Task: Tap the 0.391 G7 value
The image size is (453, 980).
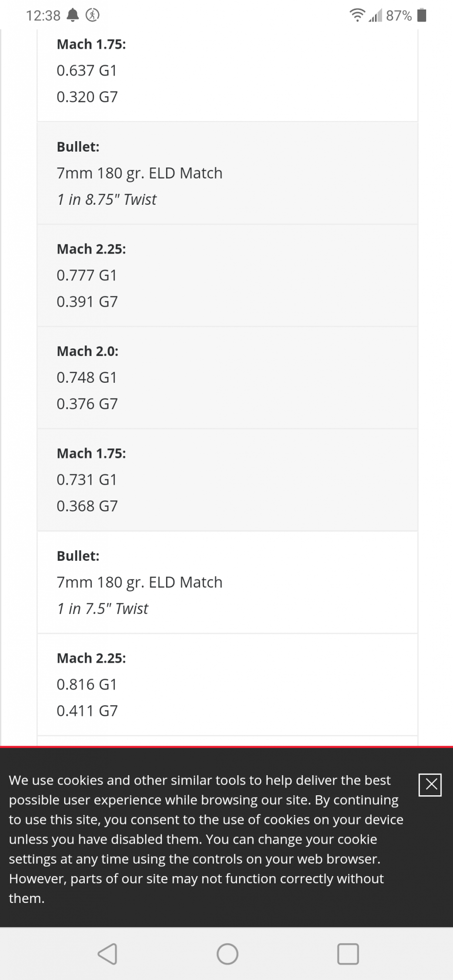Action: [87, 301]
